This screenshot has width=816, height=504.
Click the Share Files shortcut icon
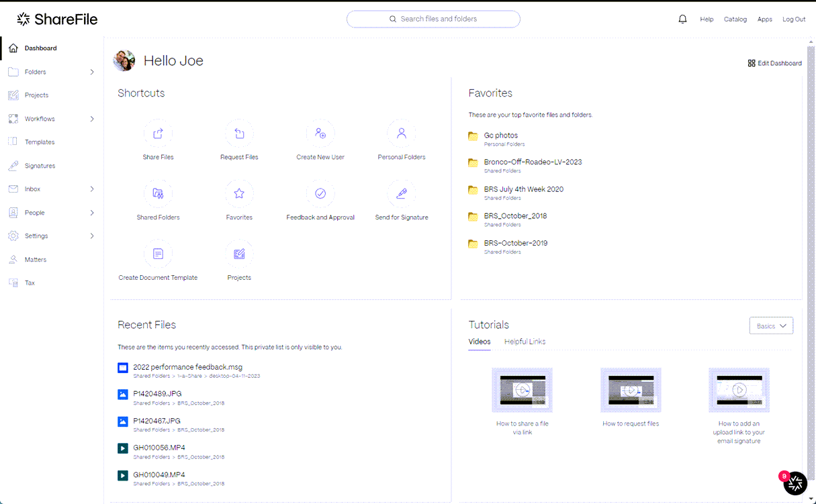click(158, 134)
